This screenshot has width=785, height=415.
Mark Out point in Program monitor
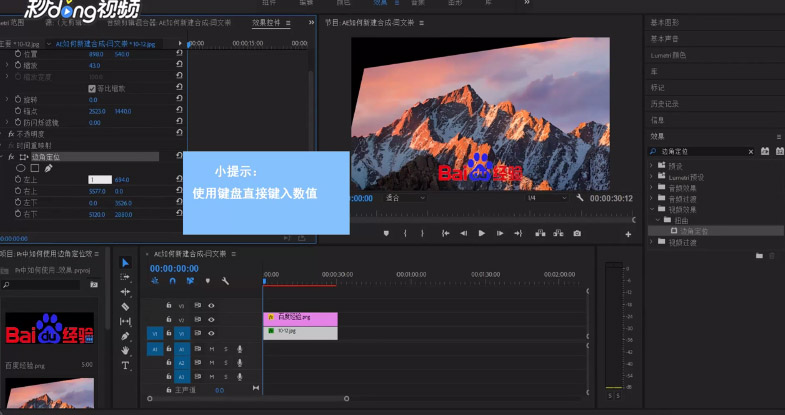tap(422, 233)
